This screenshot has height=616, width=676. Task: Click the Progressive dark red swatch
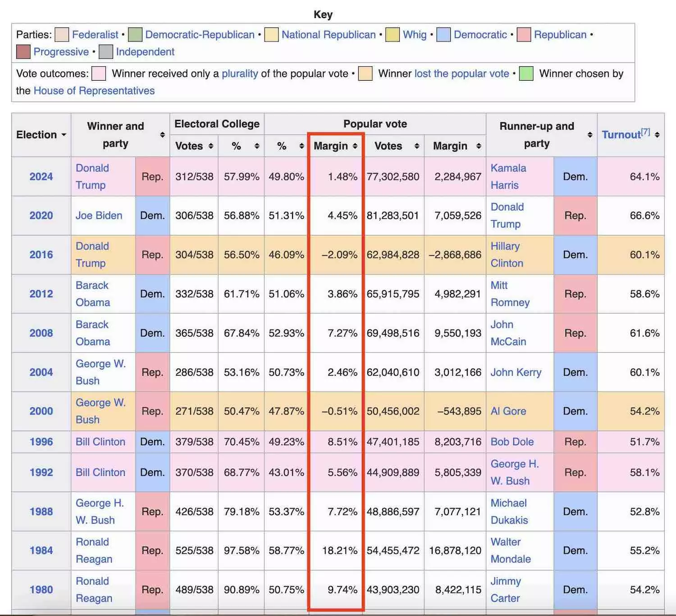[23, 52]
